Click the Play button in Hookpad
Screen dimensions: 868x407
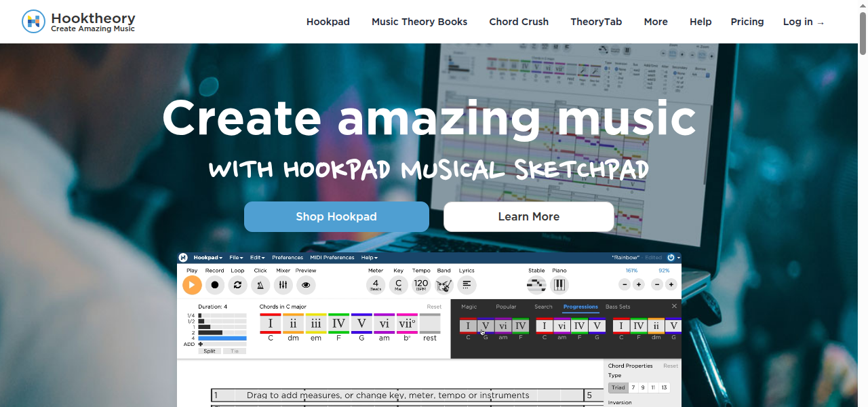pos(192,285)
